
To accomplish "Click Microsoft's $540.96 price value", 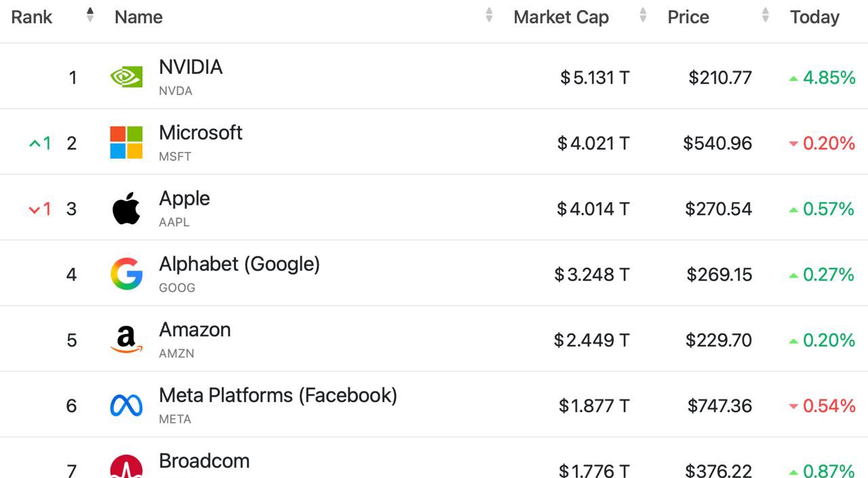I will (x=717, y=143).
